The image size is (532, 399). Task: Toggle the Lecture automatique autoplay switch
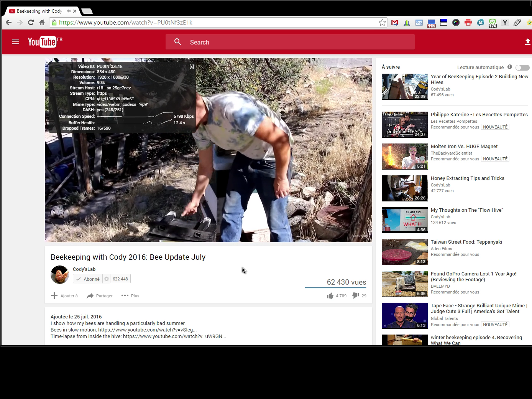tap(522, 68)
